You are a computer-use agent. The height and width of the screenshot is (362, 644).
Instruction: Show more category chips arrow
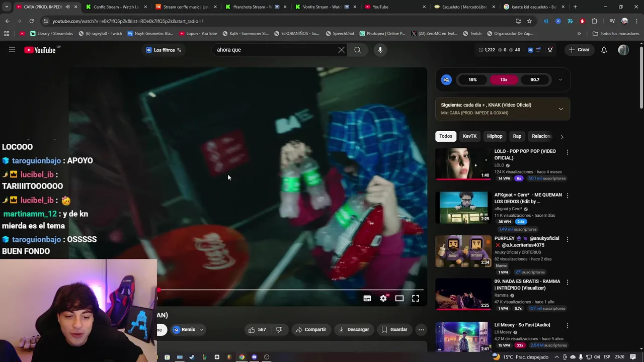pyautogui.click(x=562, y=136)
